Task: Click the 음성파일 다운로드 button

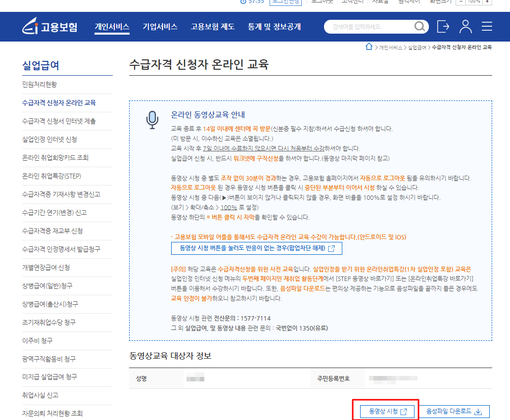Action: tap(454, 412)
